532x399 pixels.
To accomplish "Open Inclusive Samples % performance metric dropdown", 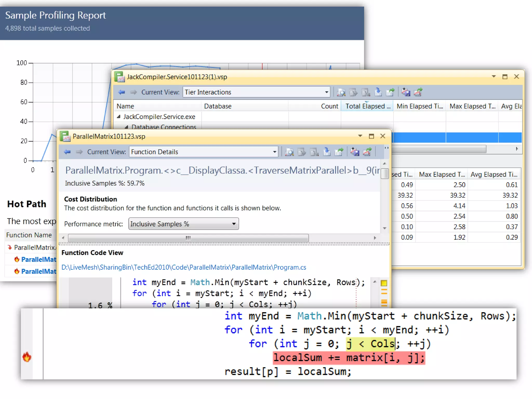I will [234, 224].
